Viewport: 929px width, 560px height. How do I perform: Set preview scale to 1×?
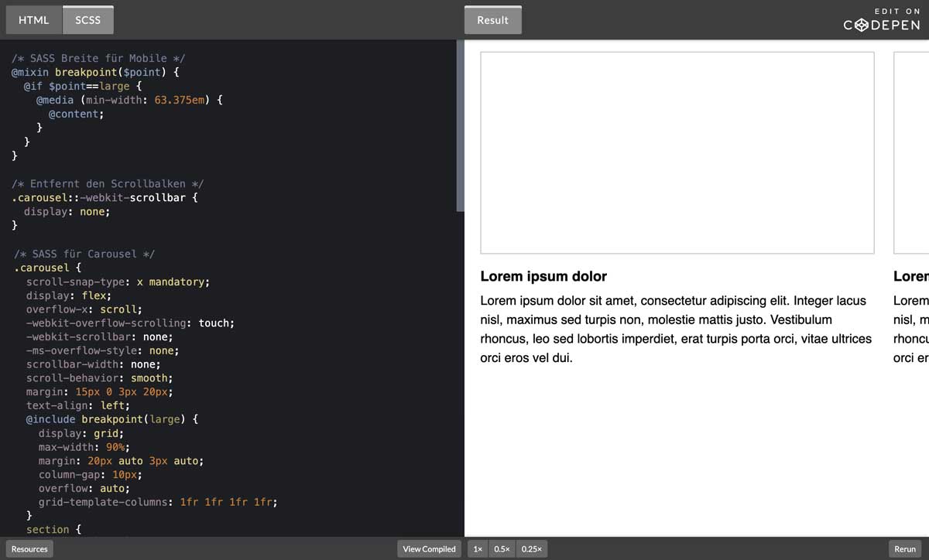tap(478, 549)
